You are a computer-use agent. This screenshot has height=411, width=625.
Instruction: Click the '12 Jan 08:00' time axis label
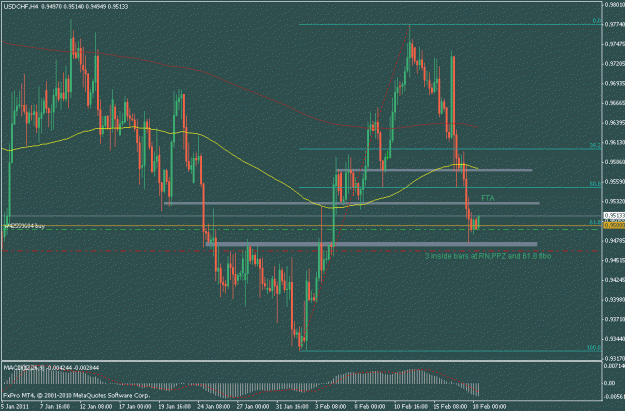tap(96, 407)
